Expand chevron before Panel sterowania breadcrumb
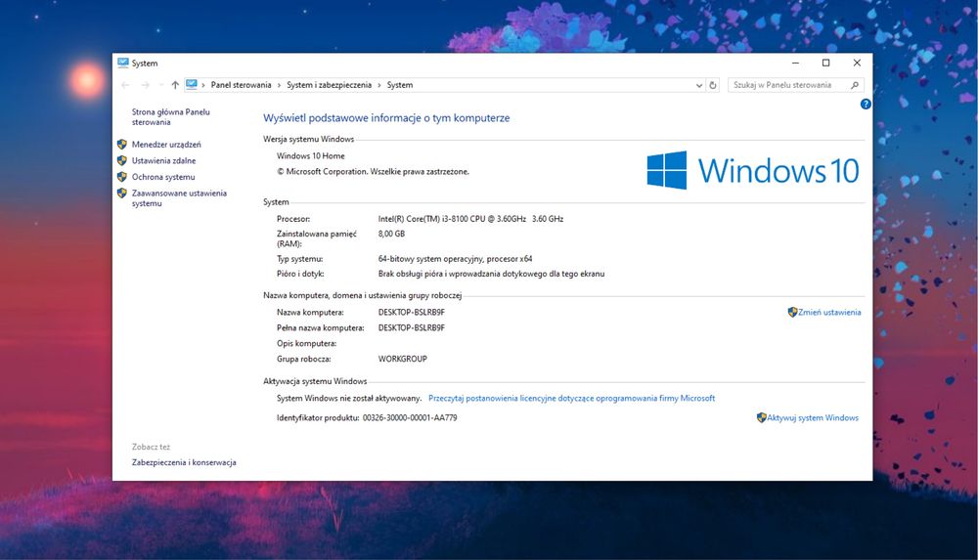 [x=203, y=85]
